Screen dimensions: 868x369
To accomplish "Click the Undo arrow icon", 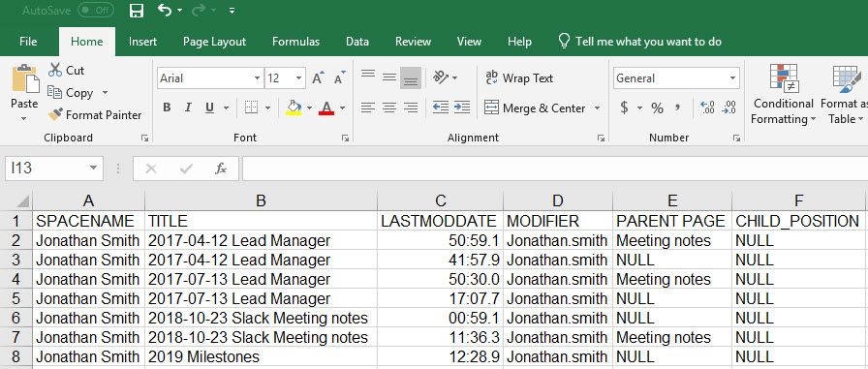I will point(165,10).
